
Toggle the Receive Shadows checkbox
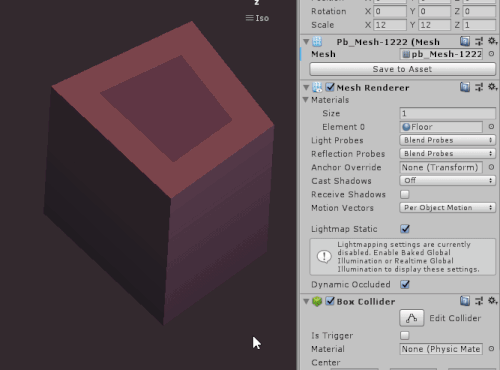(405, 194)
